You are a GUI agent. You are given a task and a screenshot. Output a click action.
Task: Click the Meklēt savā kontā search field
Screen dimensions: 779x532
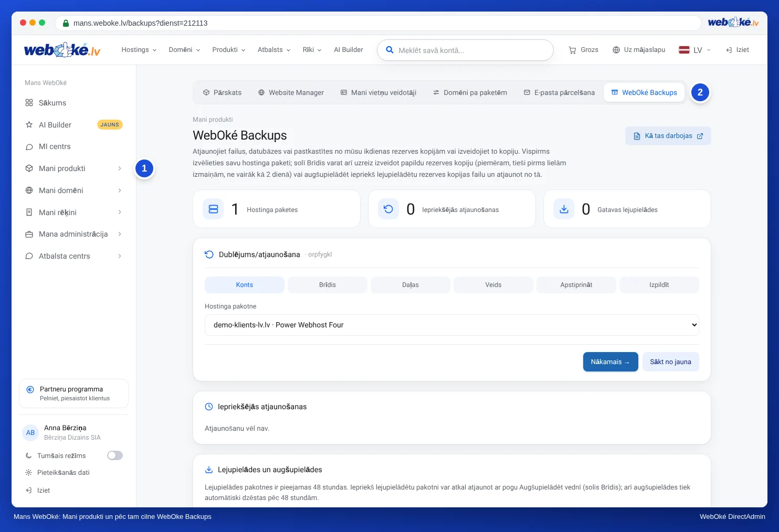click(465, 50)
